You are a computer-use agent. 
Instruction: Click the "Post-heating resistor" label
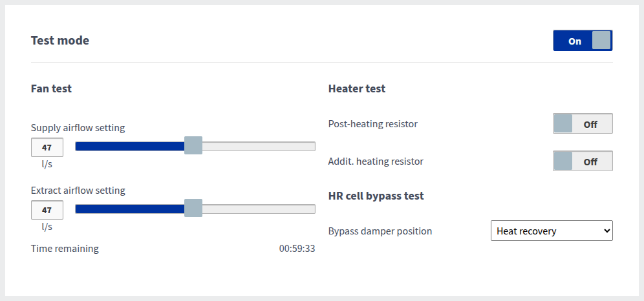(373, 124)
